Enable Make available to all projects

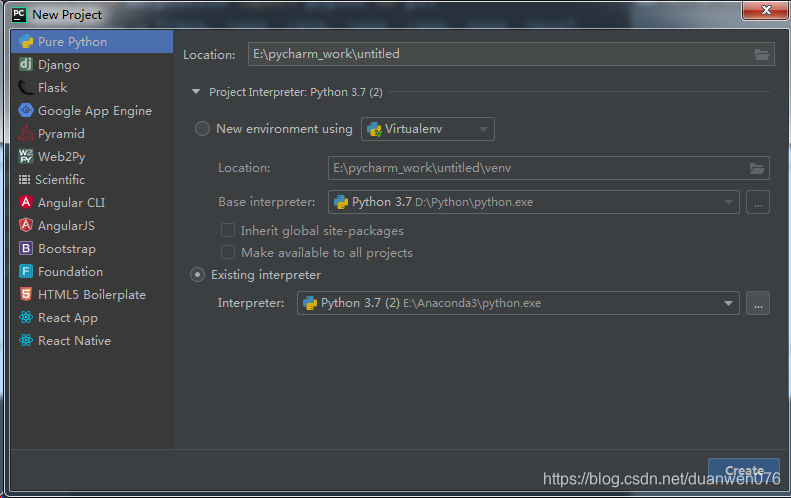(x=228, y=252)
